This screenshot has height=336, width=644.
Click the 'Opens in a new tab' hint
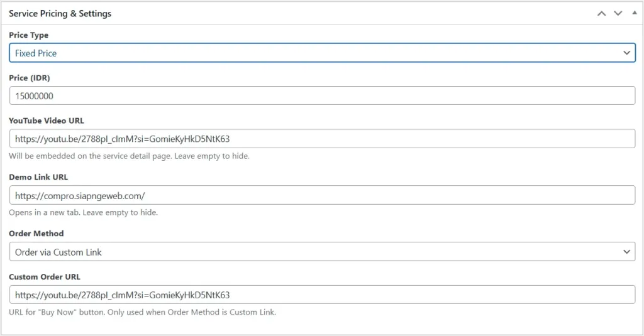[83, 212]
